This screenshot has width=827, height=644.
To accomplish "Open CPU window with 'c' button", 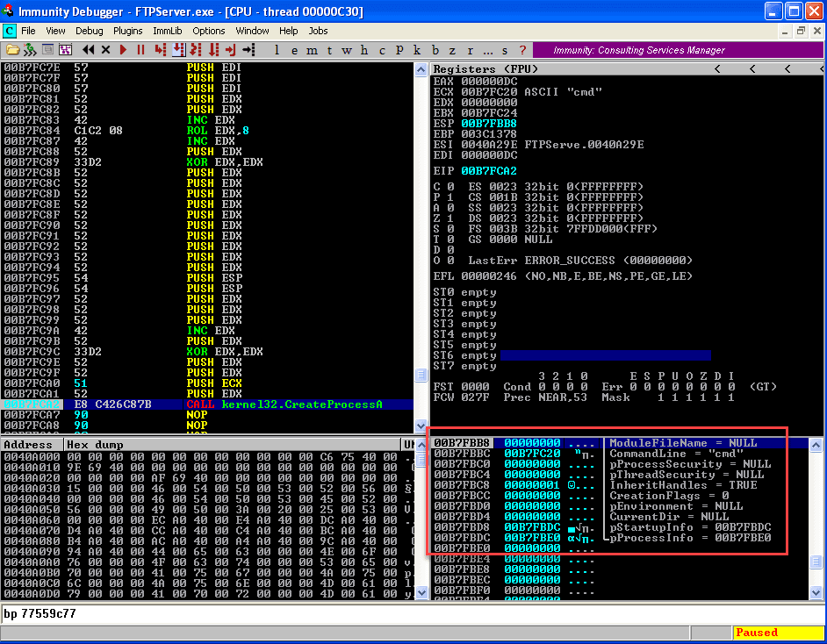I will pos(382,50).
